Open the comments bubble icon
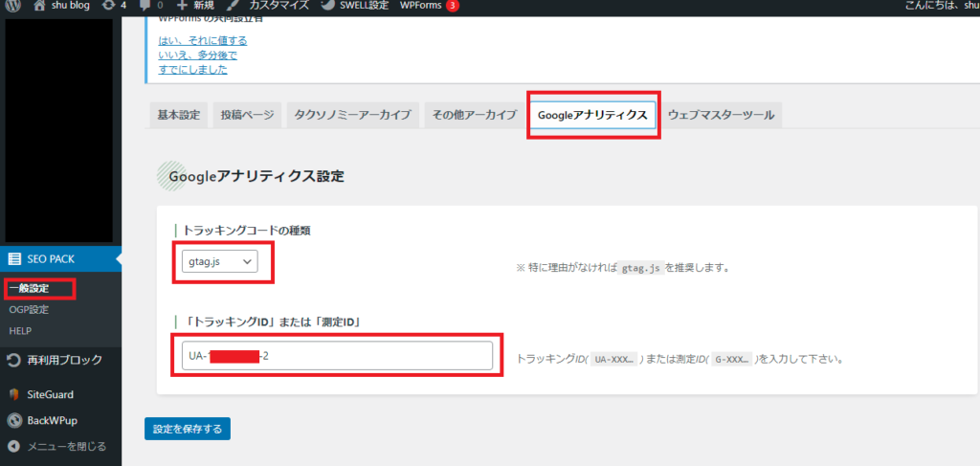This screenshot has width=980, height=466. (x=145, y=6)
